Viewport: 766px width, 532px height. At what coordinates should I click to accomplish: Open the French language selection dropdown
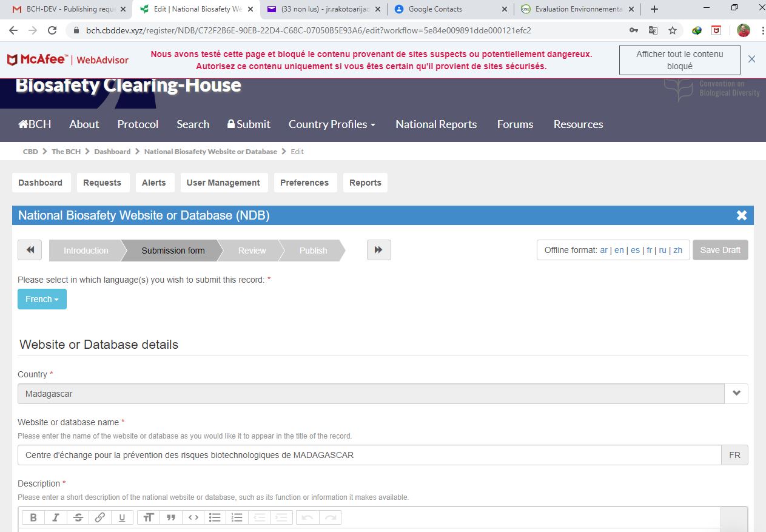pyautogui.click(x=42, y=299)
